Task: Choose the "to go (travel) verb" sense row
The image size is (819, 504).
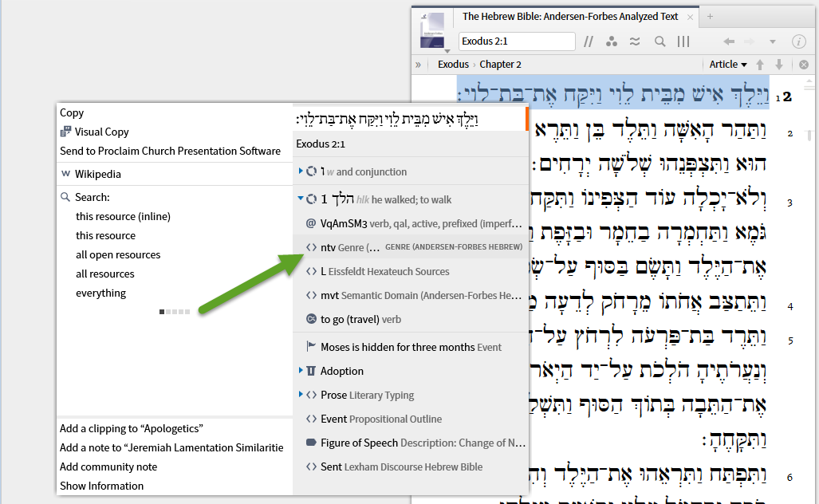Action: [x=410, y=320]
